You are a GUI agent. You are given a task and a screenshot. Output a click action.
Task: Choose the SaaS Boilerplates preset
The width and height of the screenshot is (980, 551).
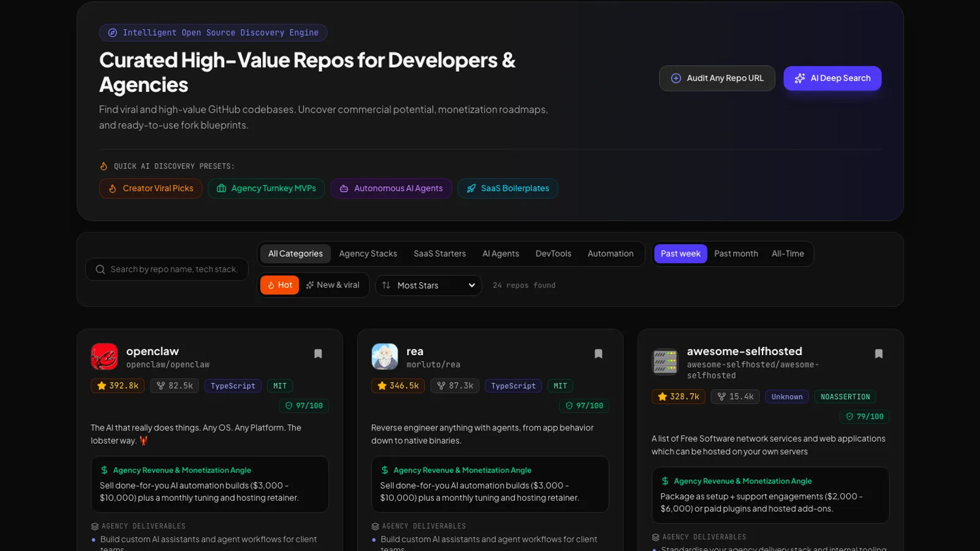[508, 189]
